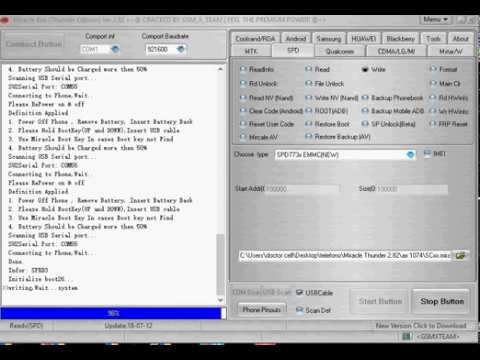Viewport: 480px width, 360px height.
Task: Expand the Choose type dropdown
Action: tap(410, 155)
